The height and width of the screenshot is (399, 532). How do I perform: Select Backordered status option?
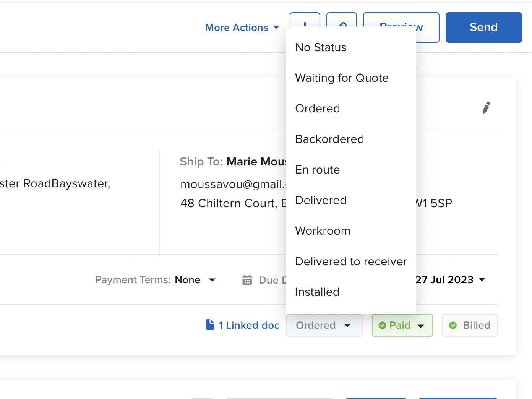pyautogui.click(x=329, y=139)
